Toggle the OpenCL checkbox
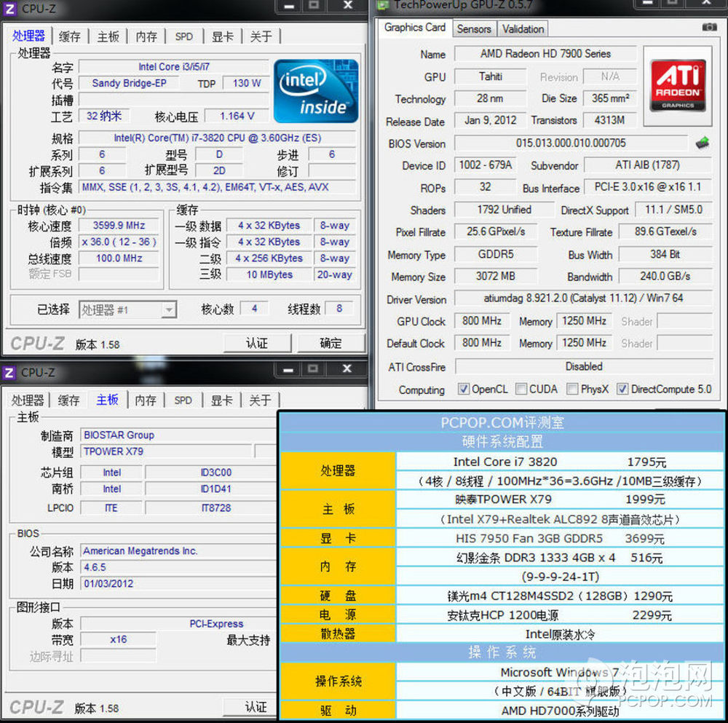Image resolution: width=728 pixels, height=723 pixels. click(464, 389)
